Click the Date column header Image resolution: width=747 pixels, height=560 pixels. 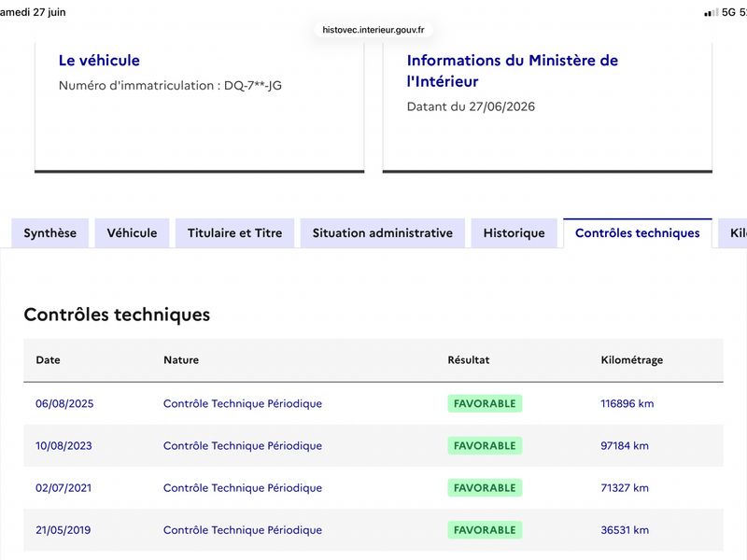[49, 360]
